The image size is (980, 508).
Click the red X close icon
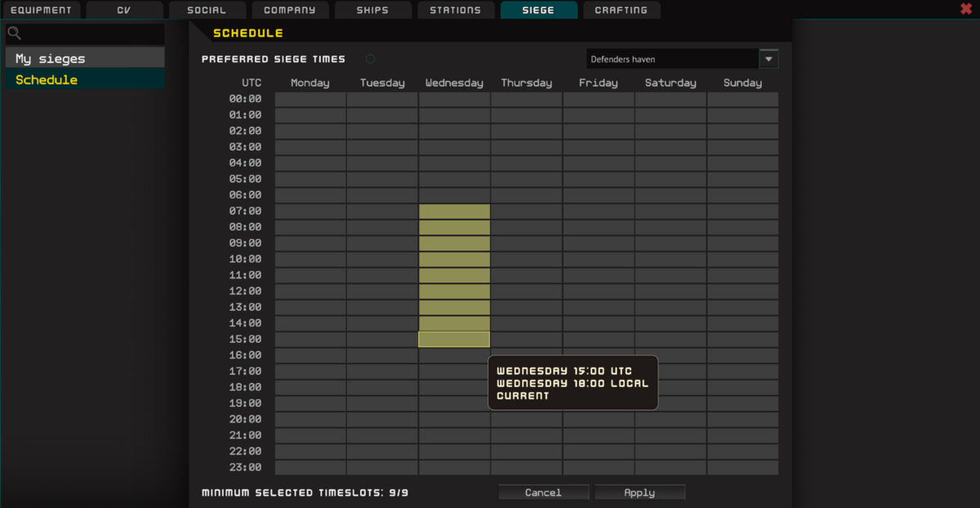click(966, 9)
